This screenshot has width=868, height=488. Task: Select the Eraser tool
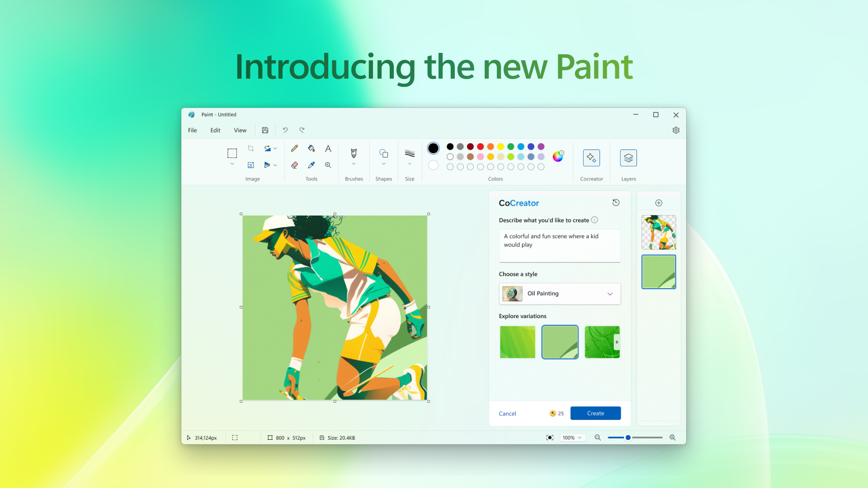click(294, 165)
